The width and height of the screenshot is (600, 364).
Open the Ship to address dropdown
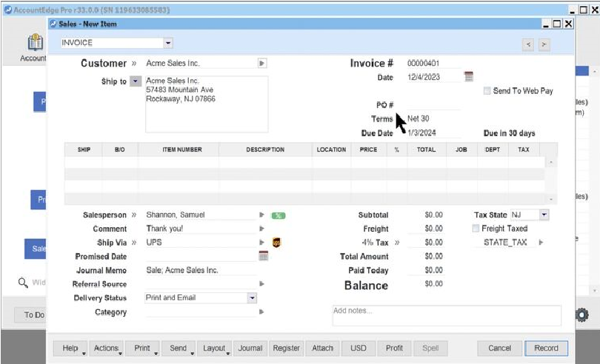point(136,81)
